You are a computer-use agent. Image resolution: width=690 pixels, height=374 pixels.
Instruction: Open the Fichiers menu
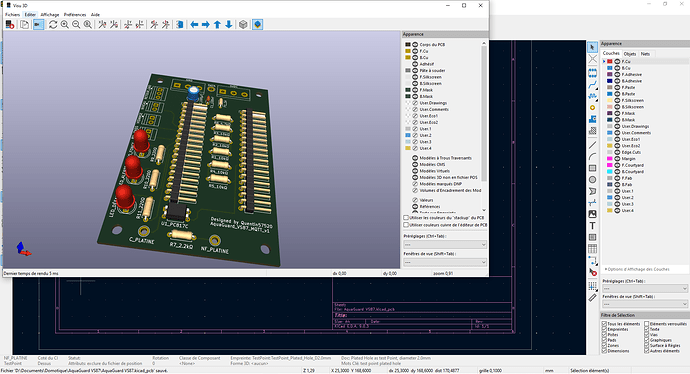[x=12, y=15]
